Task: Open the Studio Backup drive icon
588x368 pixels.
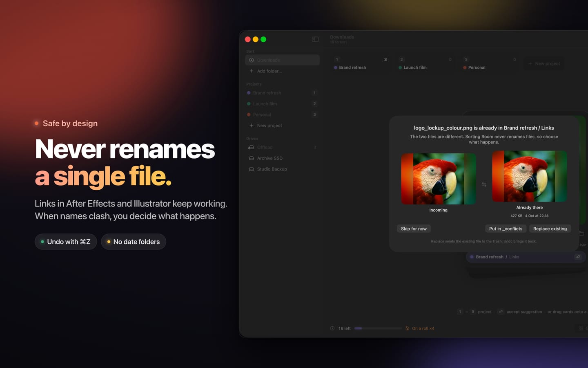Action: tap(252, 169)
